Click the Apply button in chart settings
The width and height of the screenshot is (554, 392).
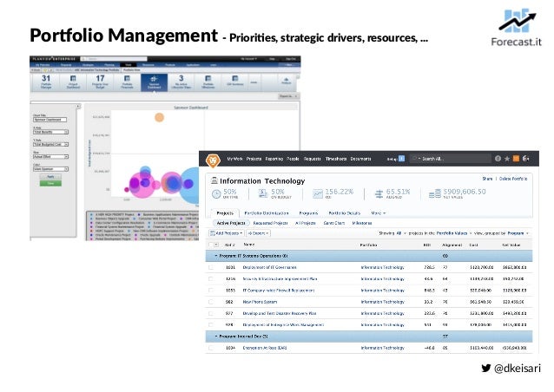point(50,176)
